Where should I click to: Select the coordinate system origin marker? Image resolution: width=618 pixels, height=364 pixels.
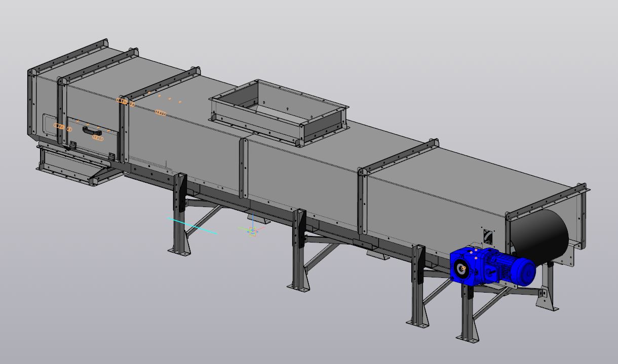pyautogui.click(x=253, y=231)
